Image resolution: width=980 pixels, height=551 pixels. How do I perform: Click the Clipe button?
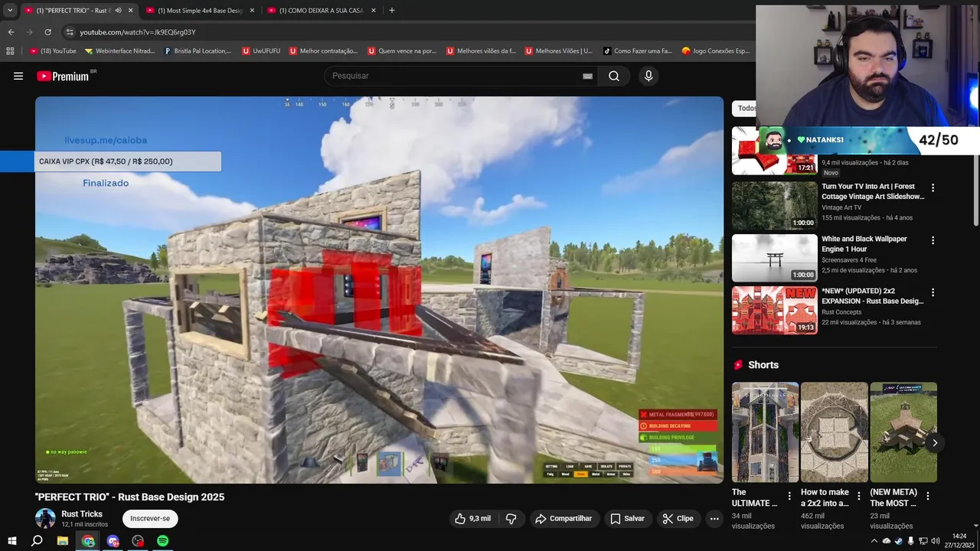(x=678, y=519)
